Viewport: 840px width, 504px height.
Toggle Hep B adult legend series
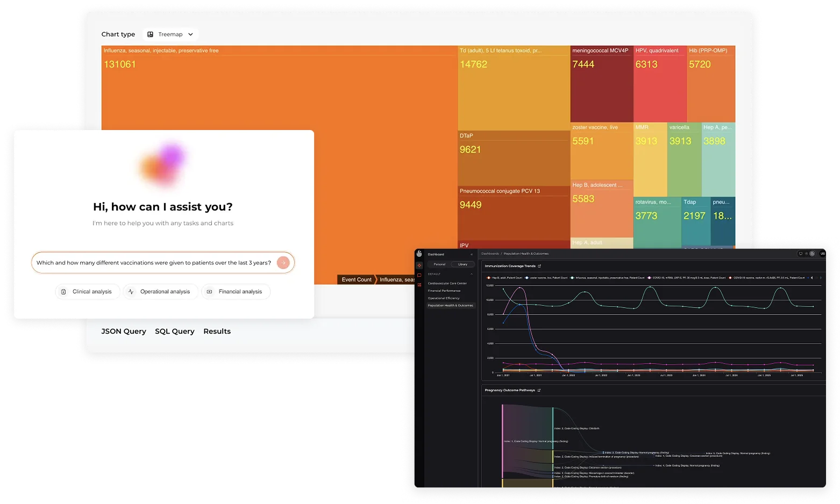[x=504, y=278]
